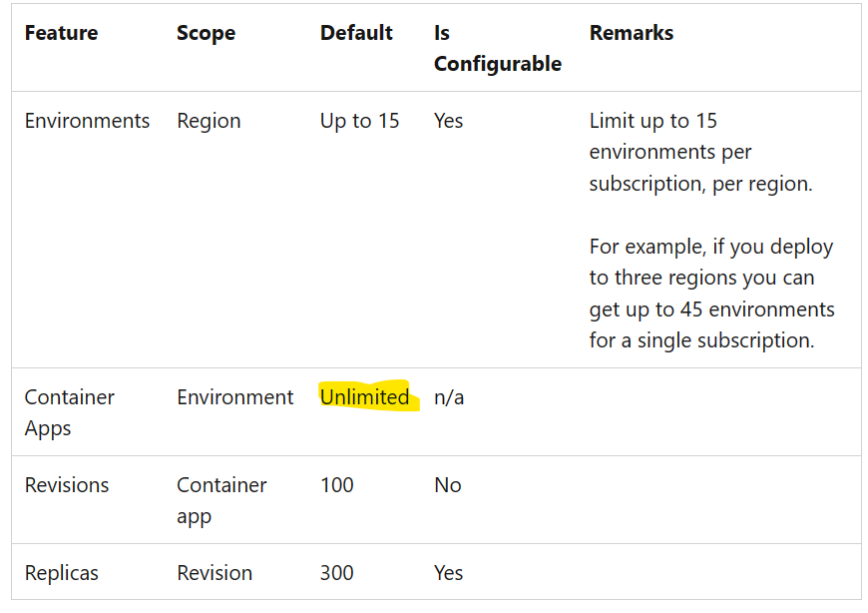The image size is (868, 613).
Task: Click the No value in Revisions row
Action: 447,485
